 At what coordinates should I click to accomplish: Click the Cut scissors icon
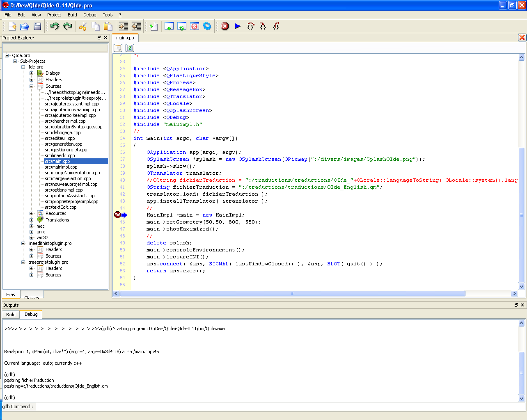pos(83,26)
